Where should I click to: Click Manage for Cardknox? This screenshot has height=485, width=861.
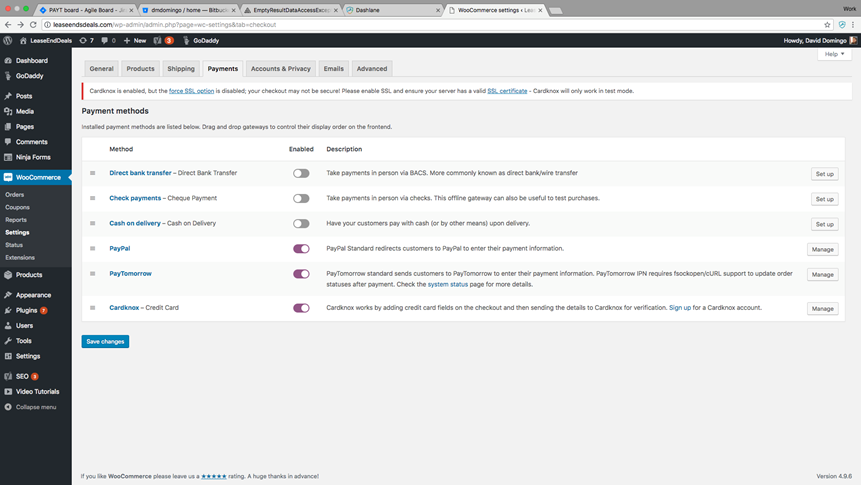point(823,309)
